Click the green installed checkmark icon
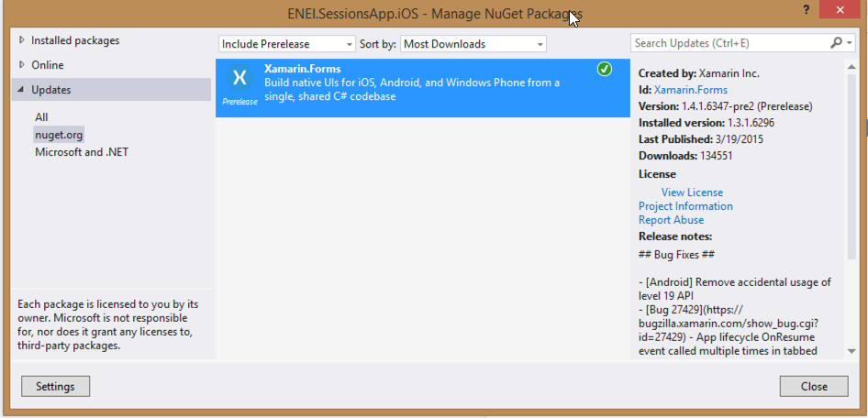This screenshot has width=868, height=418. pyautogui.click(x=605, y=70)
